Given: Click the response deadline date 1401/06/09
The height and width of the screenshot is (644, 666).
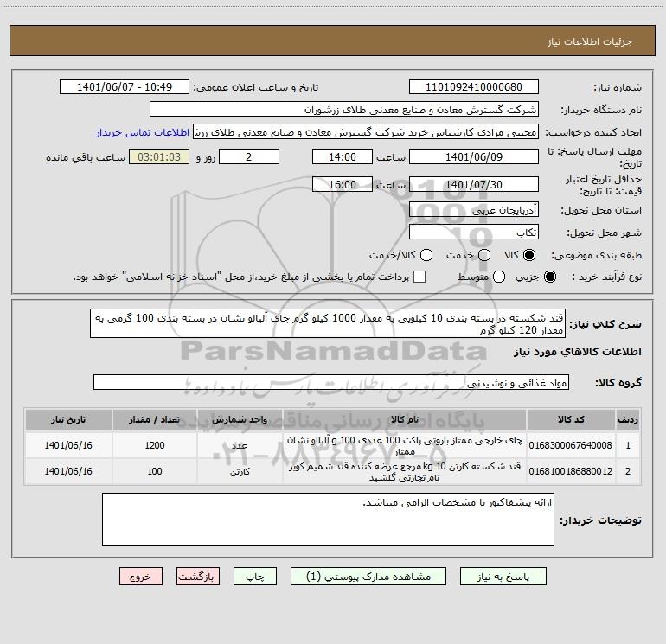Looking at the screenshot, I should pos(474,156).
